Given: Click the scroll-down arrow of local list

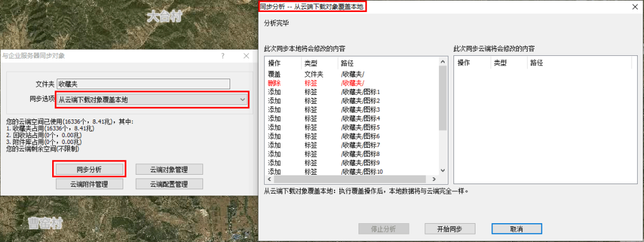Looking at the screenshot, I should 443,170.
